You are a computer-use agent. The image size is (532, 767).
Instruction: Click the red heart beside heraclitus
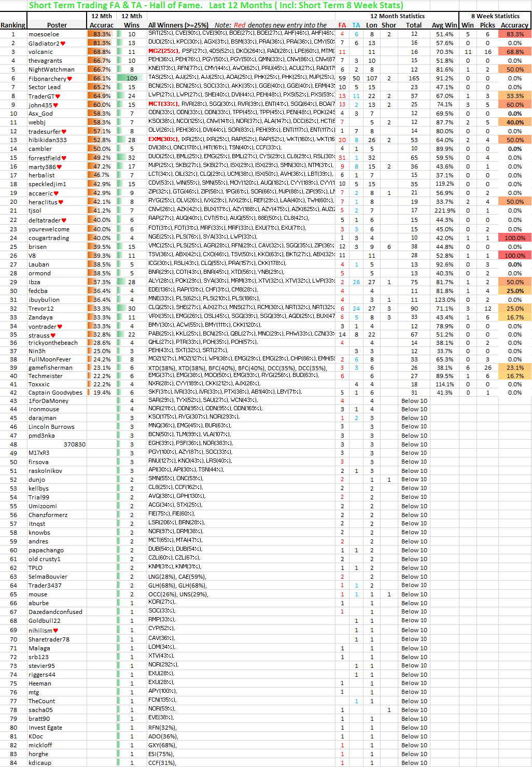(61, 202)
